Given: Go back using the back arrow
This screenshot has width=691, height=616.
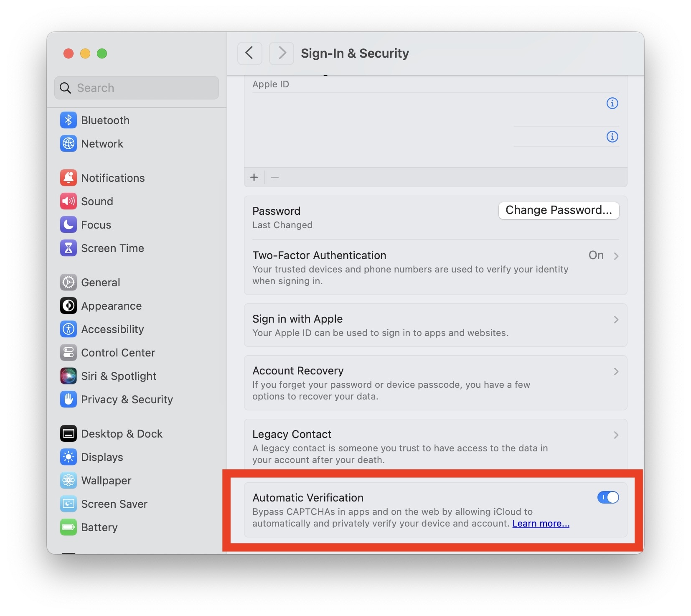Looking at the screenshot, I should [249, 53].
